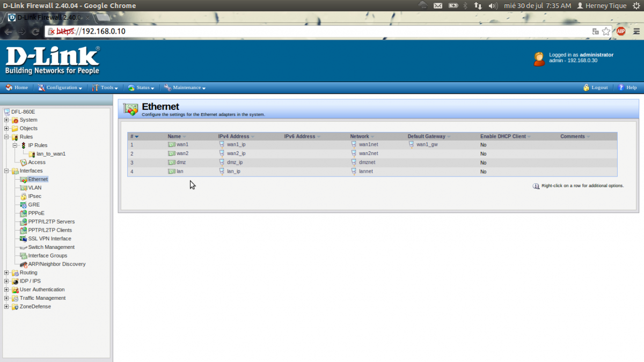Click the GRE tunnel icon
The width and height of the screenshot is (644, 362).
coord(24,205)
